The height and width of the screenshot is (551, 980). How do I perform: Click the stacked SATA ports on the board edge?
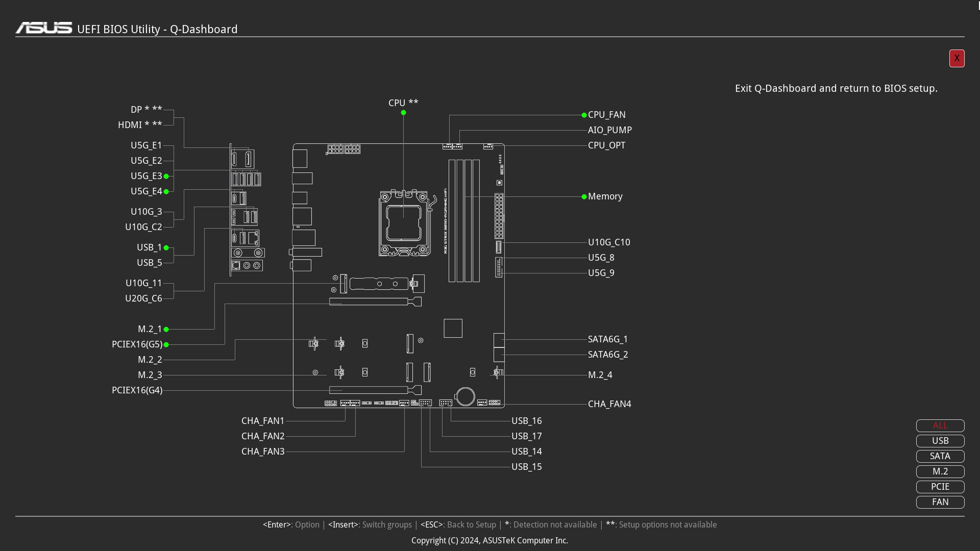point(499,347)
